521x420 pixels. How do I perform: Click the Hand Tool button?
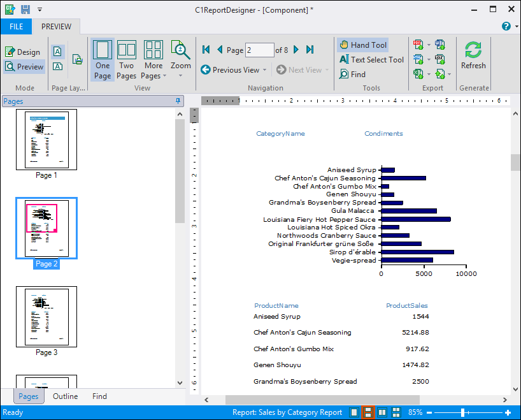362,45
